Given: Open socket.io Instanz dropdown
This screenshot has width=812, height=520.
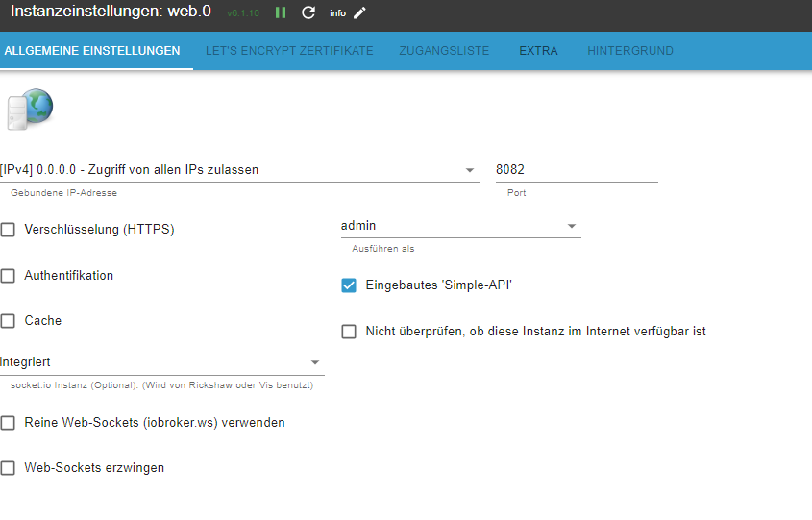Looking at the screenshot, I should (x=162, y=362).
